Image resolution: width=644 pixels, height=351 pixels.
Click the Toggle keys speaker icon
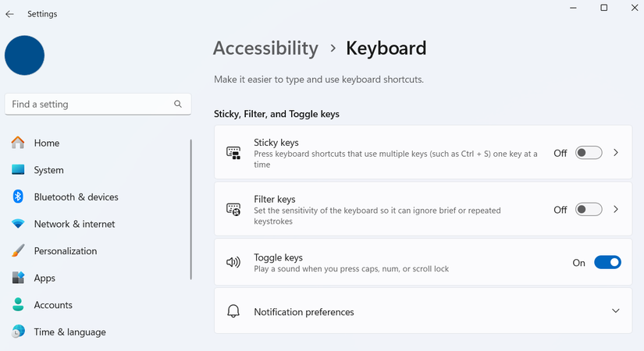[233, 263]
